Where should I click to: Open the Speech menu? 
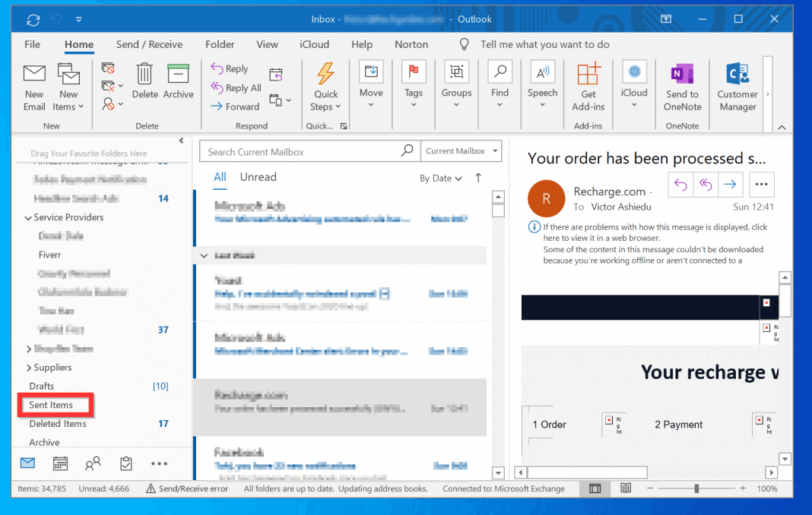tap(542, 85)
